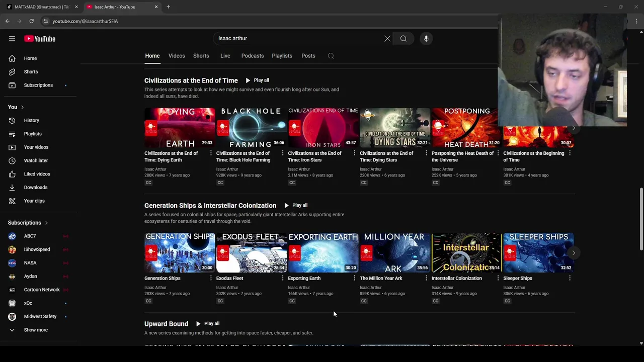This screenshot has width=644, height=362.
Task: Click the browser address bar URL
Action: 85,21
